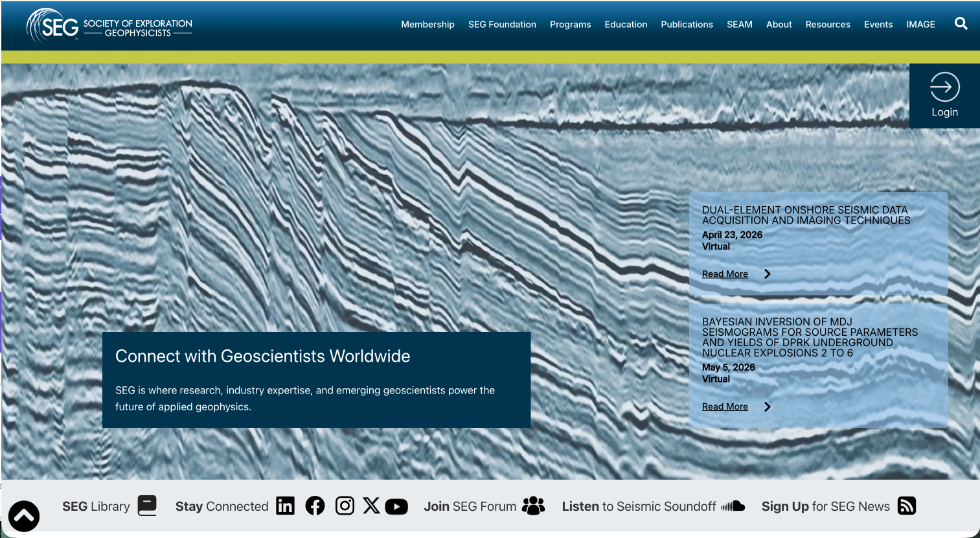
Task: Click Read More for Dual-Element Onshore Seismic event
Action: pos(725,274)
